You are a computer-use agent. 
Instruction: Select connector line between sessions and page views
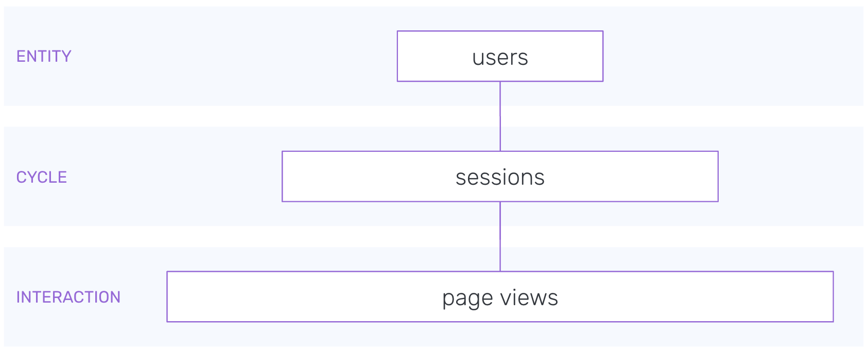500,236
